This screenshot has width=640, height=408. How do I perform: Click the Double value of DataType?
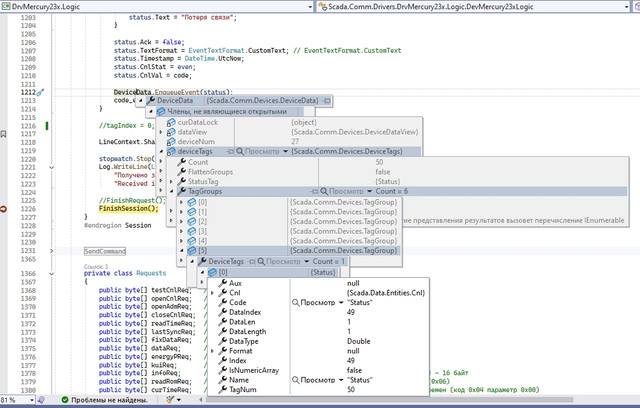pos(359,341)
